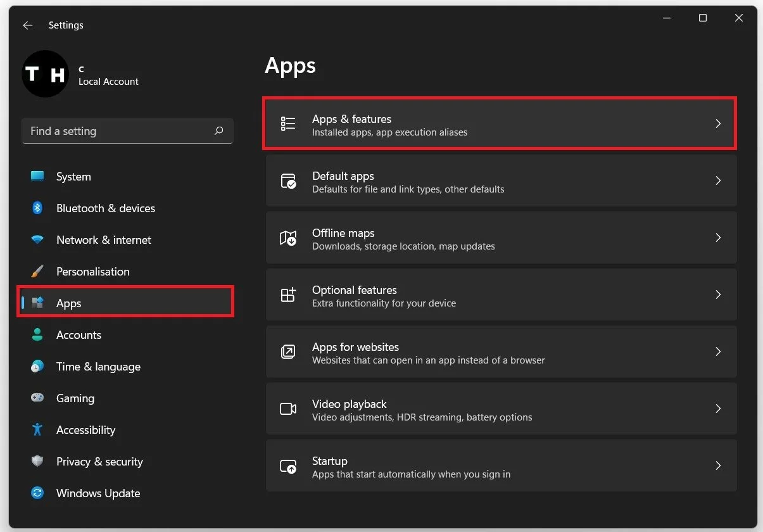
Task: Open Privacy & security label
Action: click(x=99, y=462)
